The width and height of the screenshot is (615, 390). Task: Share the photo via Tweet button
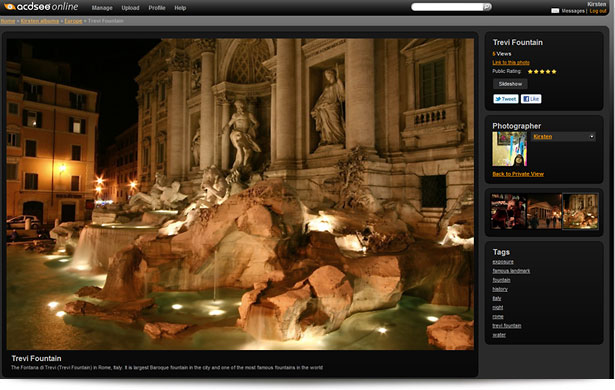[x=506, y=99]
